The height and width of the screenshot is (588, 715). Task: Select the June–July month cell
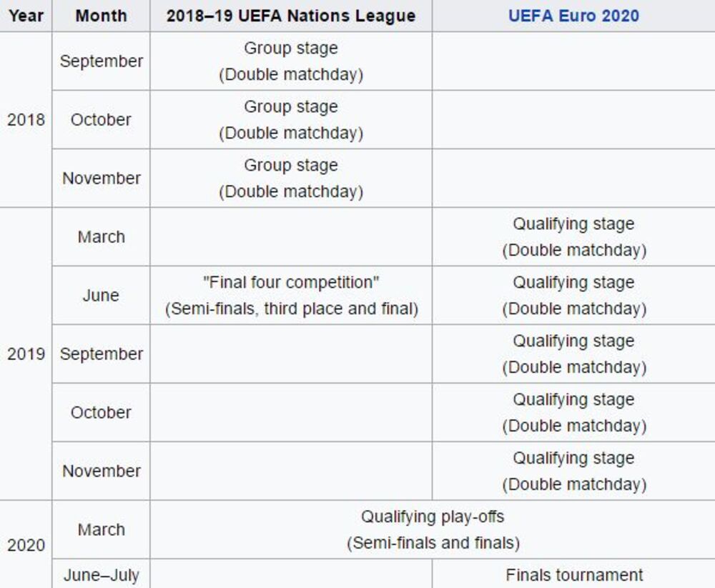(x=101, y=575)
